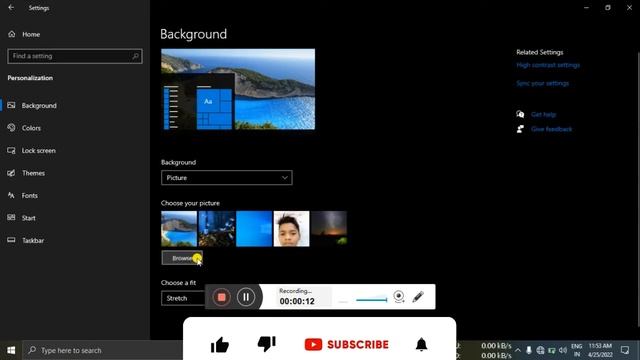Screen dimensions: 640x360
Task: Click the notification bell icon in overlay
Action: pyautogui.click(x=421, y=344)
